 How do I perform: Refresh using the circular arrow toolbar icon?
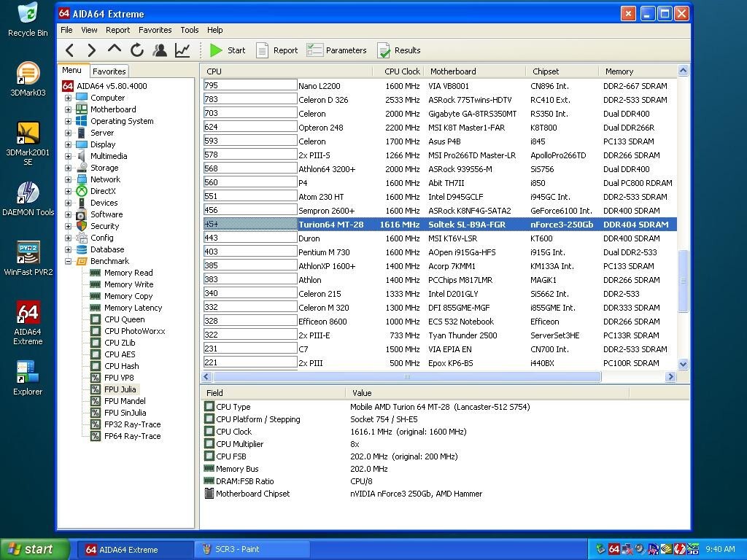[x=137, y=50]
